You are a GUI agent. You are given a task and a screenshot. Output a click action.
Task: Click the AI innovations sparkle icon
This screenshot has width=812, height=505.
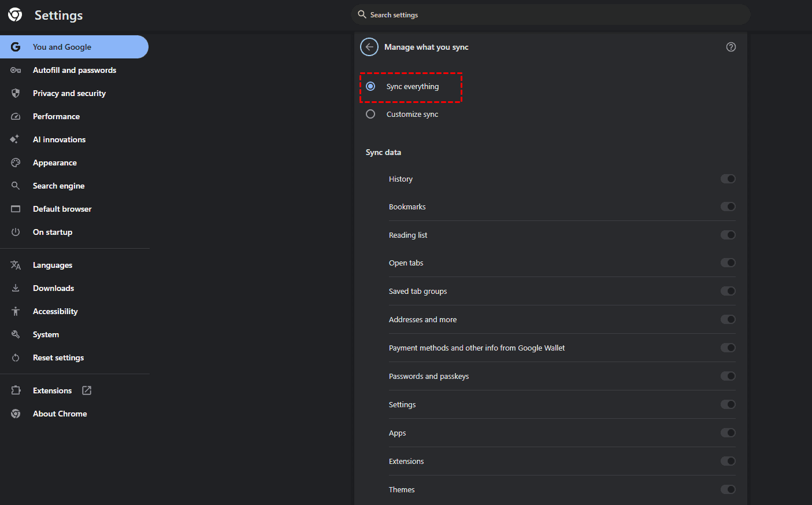(15, 139)
